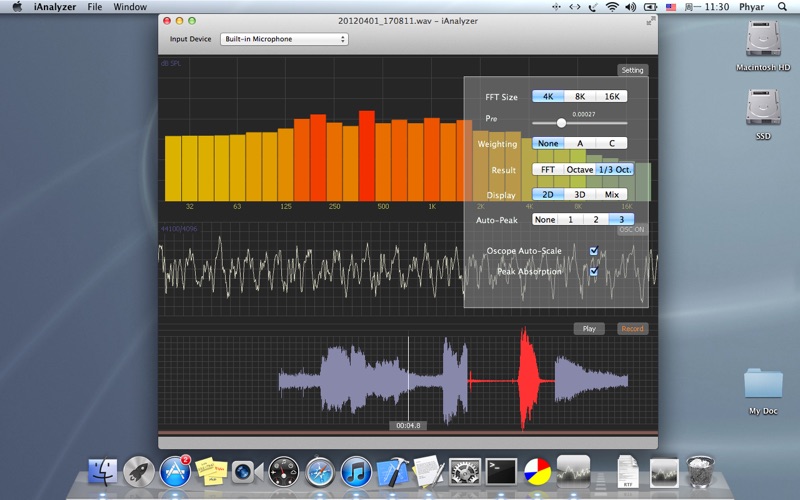
Task: Set FFT Size to 16K
Action: [612, 96]
